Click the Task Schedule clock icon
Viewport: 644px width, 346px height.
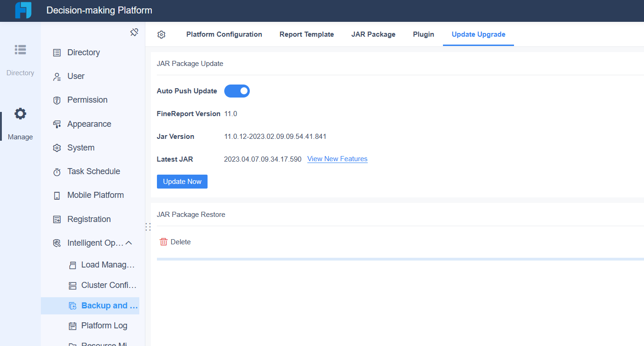click(56, 171)
